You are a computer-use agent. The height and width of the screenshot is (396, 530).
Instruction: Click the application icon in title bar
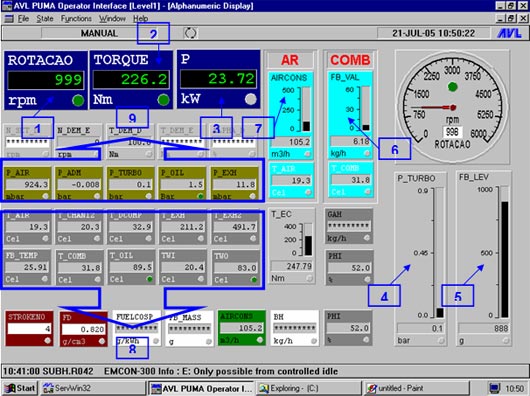click(x=7, y=6)
